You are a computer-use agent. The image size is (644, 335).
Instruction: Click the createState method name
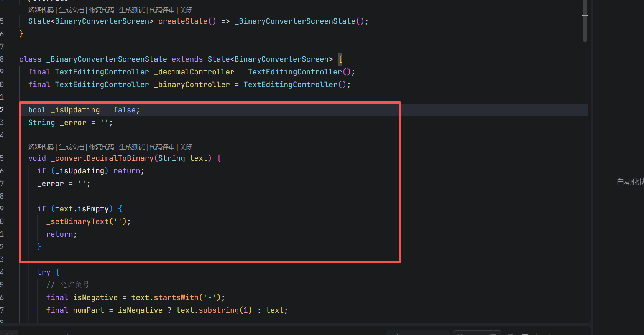[183, 21]
